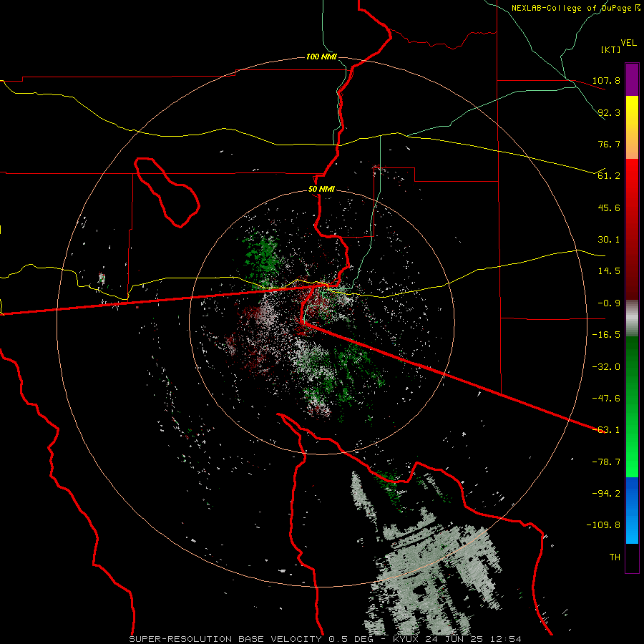Viewport: 644px width, 644px height.
Task: Pick the gray near-zero segment of the color bar
Action: point(632,318)
